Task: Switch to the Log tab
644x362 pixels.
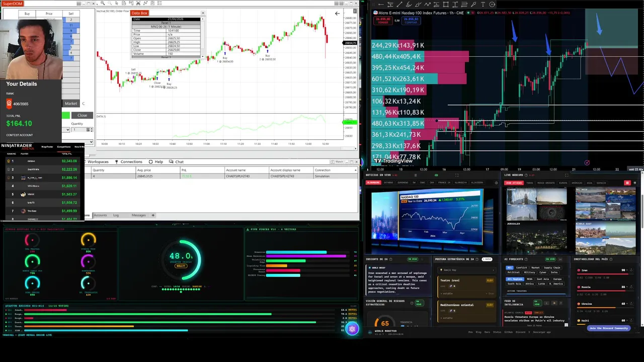Action: point(116,215)
